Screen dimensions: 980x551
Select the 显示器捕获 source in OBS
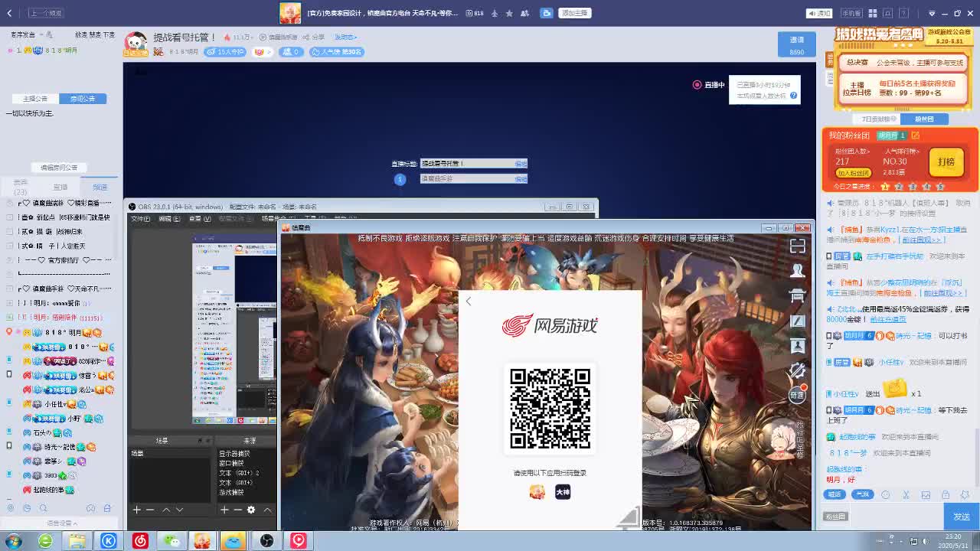234,454
